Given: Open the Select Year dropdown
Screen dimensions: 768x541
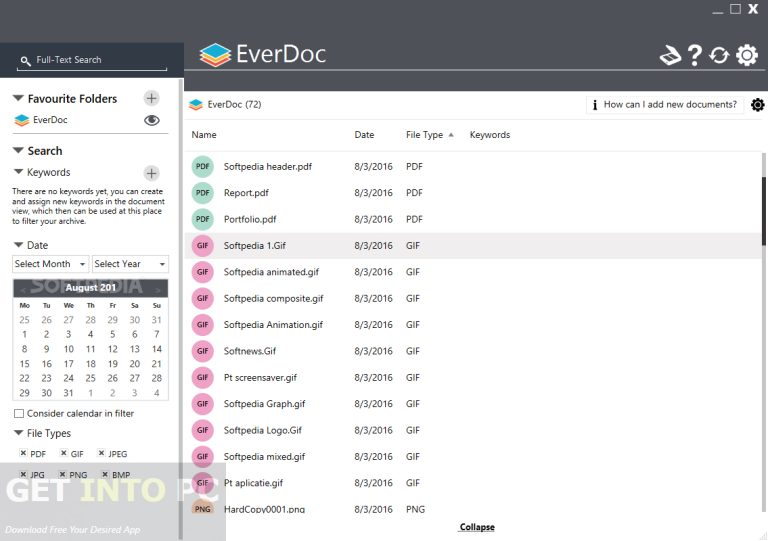Looking at the screenshot, I should click(x=130, y=264).
